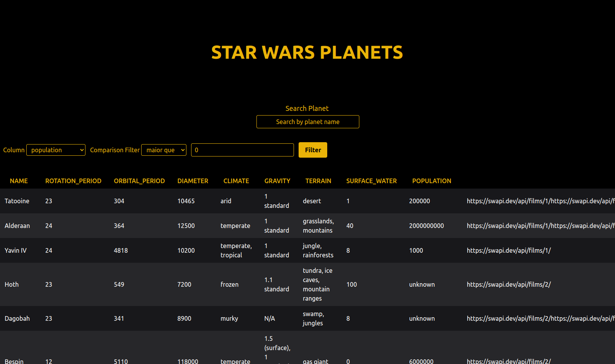Click Yavin IV's terrain jungle, rainforests
This screenshot has height=364, width=615.
[x=318, y=250]
